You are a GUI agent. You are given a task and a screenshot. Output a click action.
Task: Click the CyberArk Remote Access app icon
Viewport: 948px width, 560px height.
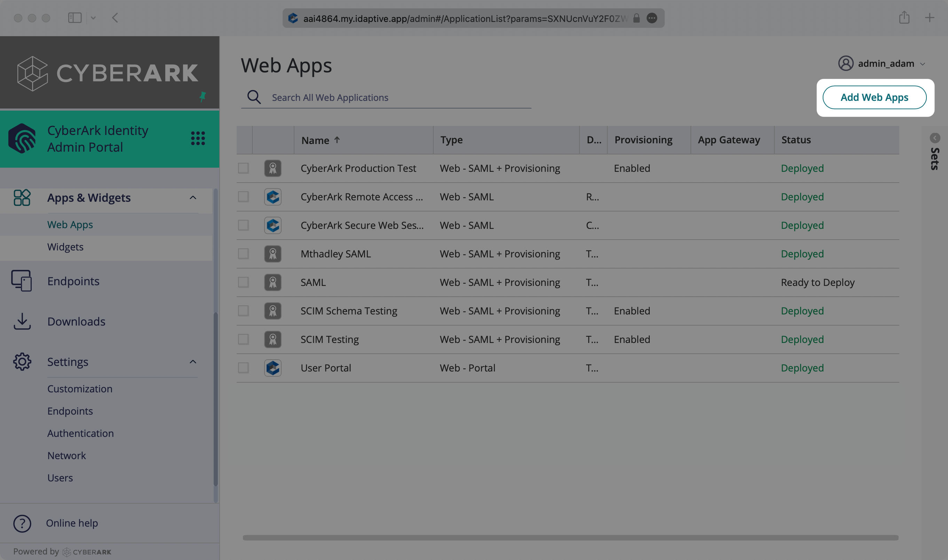(x=272, y=196)
